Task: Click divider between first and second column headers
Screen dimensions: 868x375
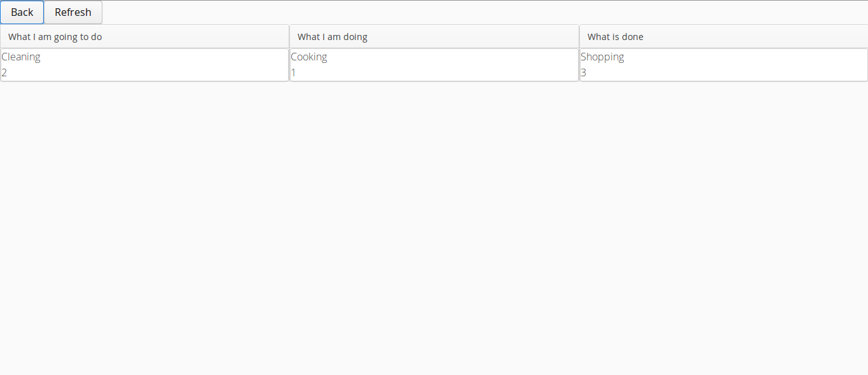Action: pos(289,37)
